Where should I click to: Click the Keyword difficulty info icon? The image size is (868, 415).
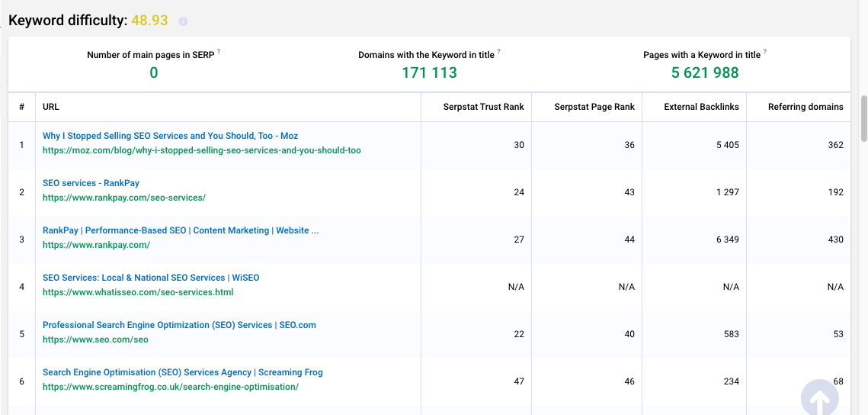[x=183, y=21]
